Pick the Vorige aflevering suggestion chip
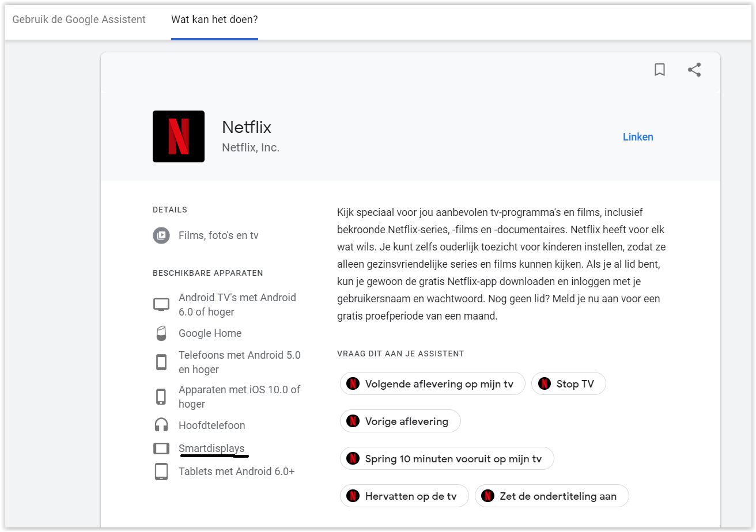Image resolution: width=756 pixels, height=532 pixels. tap(400, 421)
